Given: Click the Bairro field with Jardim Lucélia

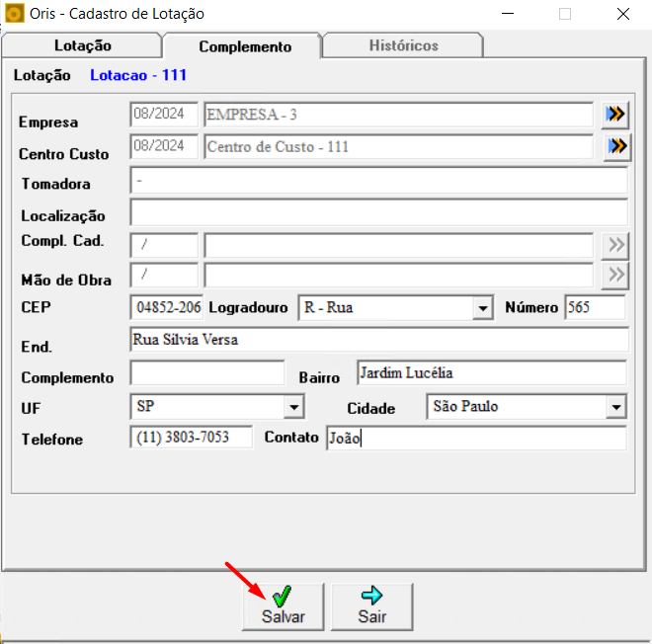Looking at the screenshot, I should 490,373.
